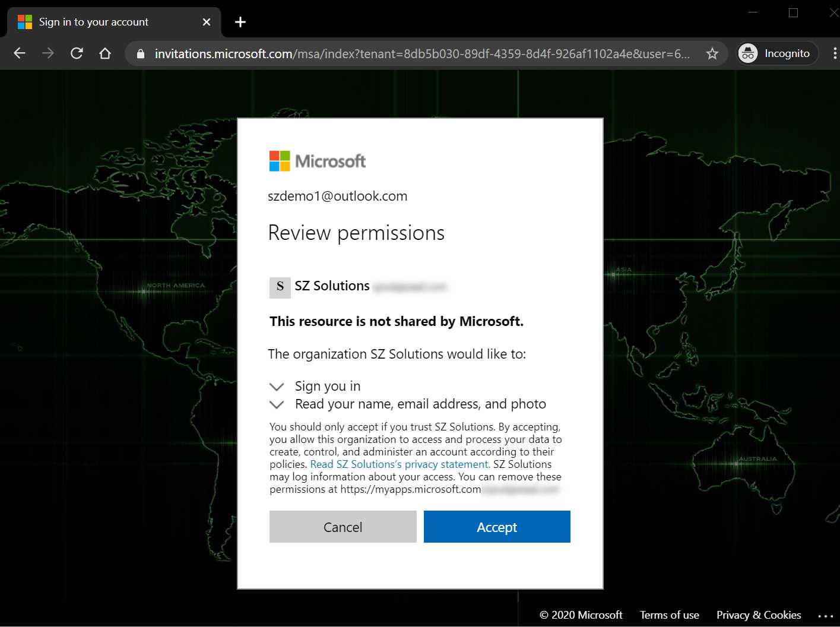Cancel the permissions request
The image size is (840, 627).
coord(343,527)
